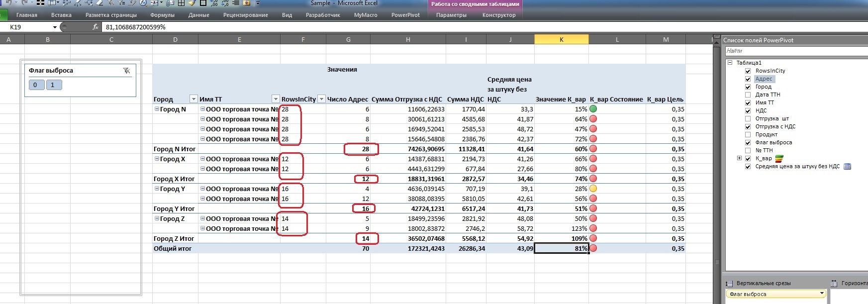Uncheck the Город field checkbox
The image size is (868, 304).
pos(748,87)
